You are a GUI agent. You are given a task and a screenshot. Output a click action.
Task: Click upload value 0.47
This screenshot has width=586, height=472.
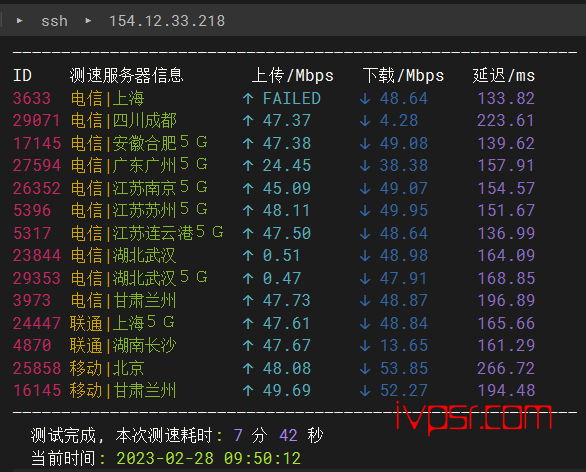[x=281, y=278]
